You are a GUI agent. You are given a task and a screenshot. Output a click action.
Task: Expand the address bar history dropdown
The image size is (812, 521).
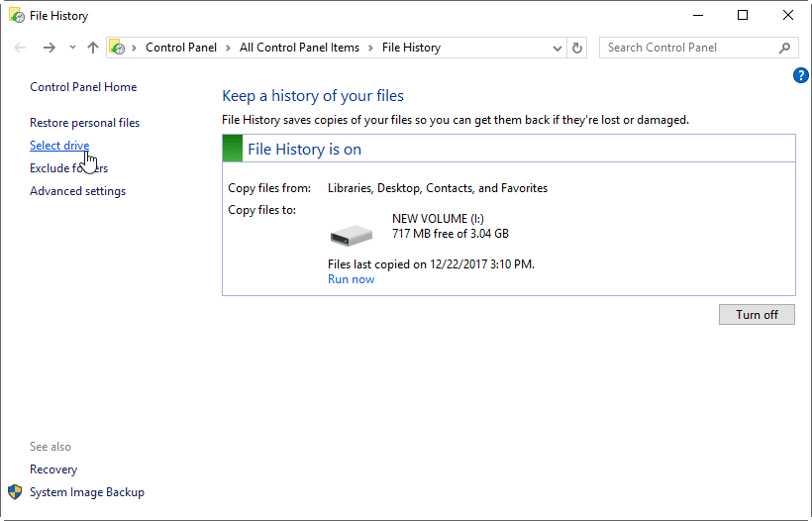(557, 48)
